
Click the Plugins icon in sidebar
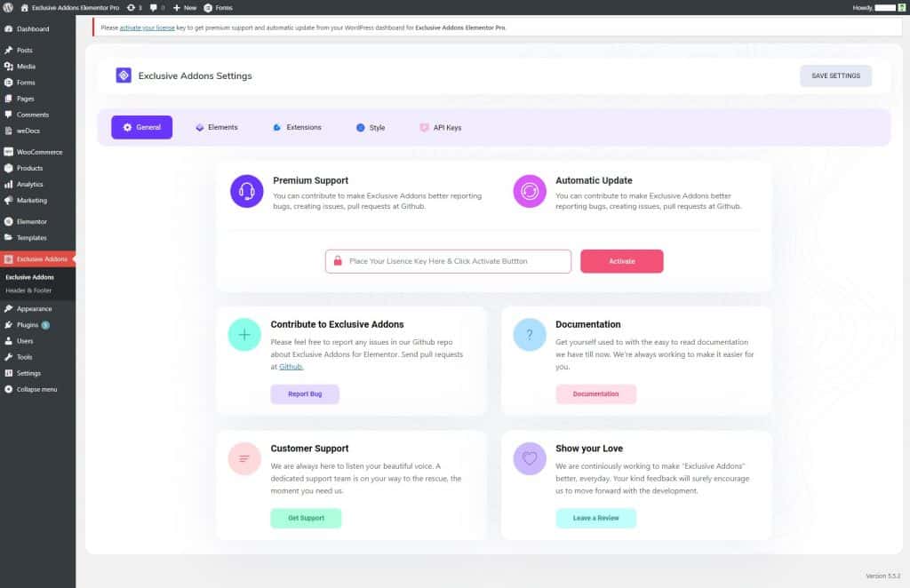(8, 325)
